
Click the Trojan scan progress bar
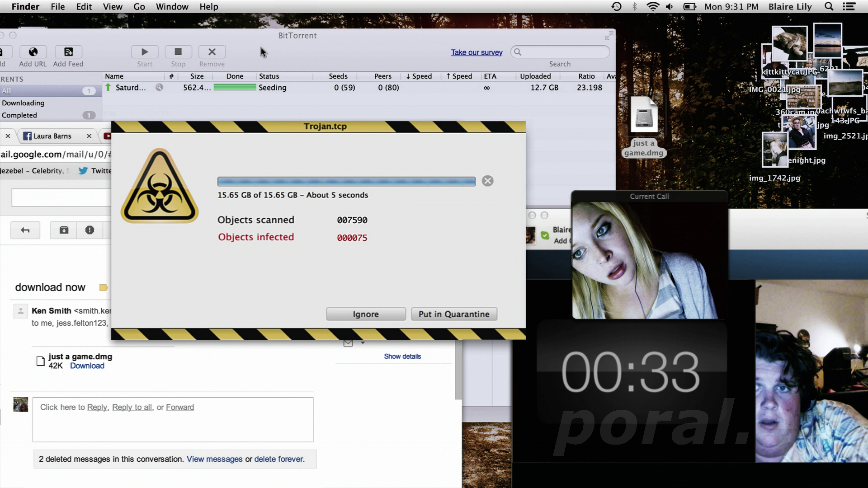[x=346, y=181]
